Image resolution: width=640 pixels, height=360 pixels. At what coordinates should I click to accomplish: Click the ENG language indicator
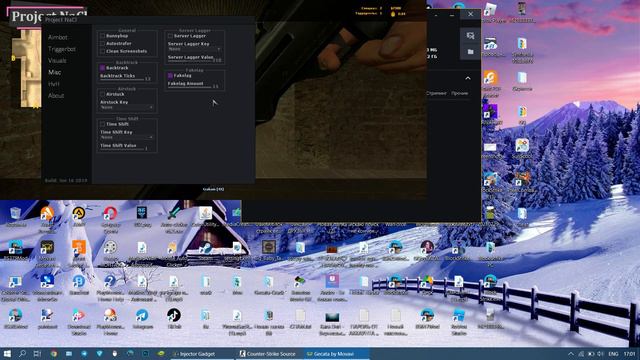point(613,354)
